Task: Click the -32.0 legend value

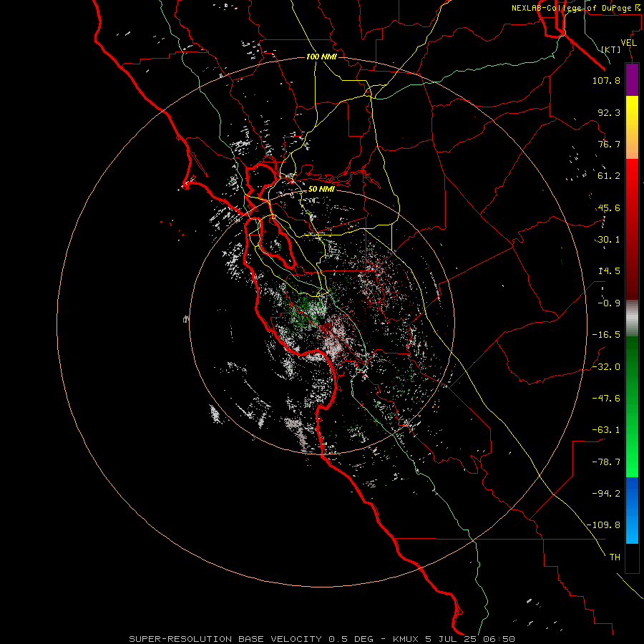Action: point(606,367)
